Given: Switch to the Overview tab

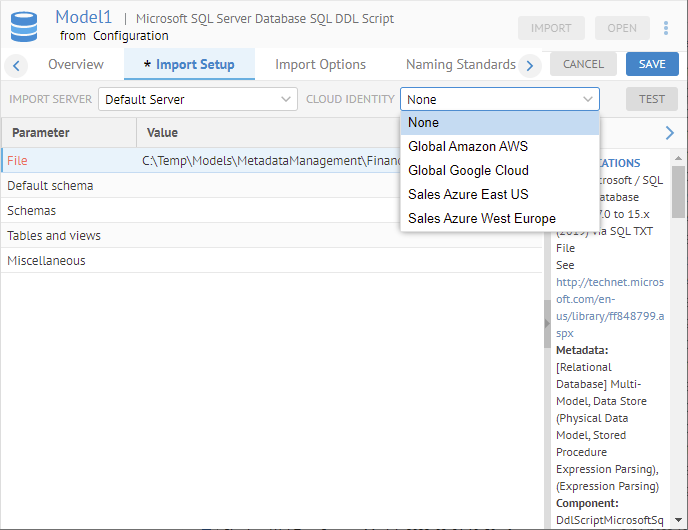Looking at the screenshot, I should tap(76, 64).
